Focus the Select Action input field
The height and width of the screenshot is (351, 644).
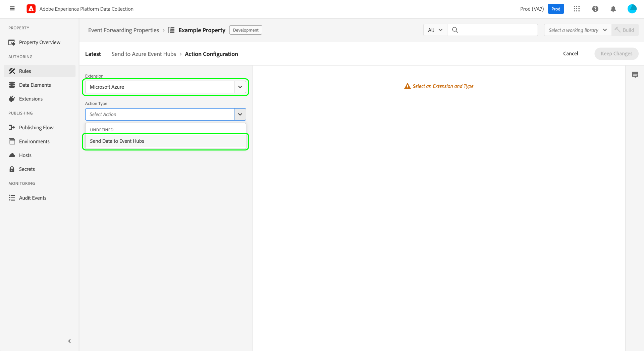(160, 115)
